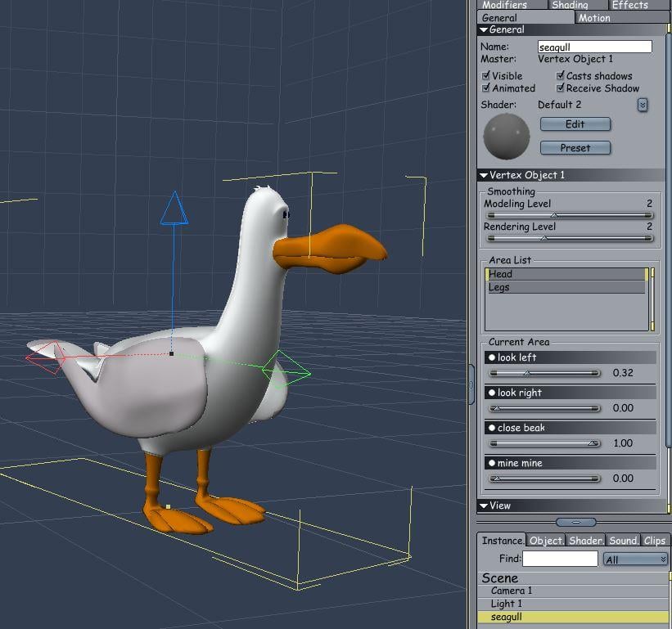
Task: Click the look left value 0.32
Action: pyautogui.click(x=623, y=373)
